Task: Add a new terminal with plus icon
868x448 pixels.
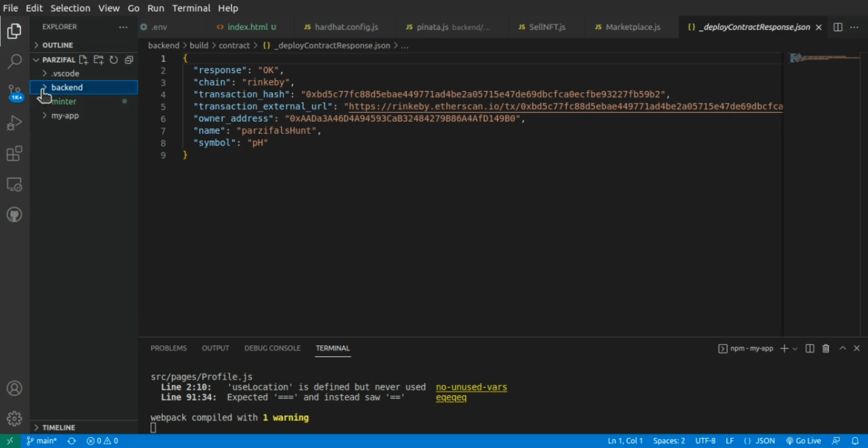Action: [x=784, y=348]
